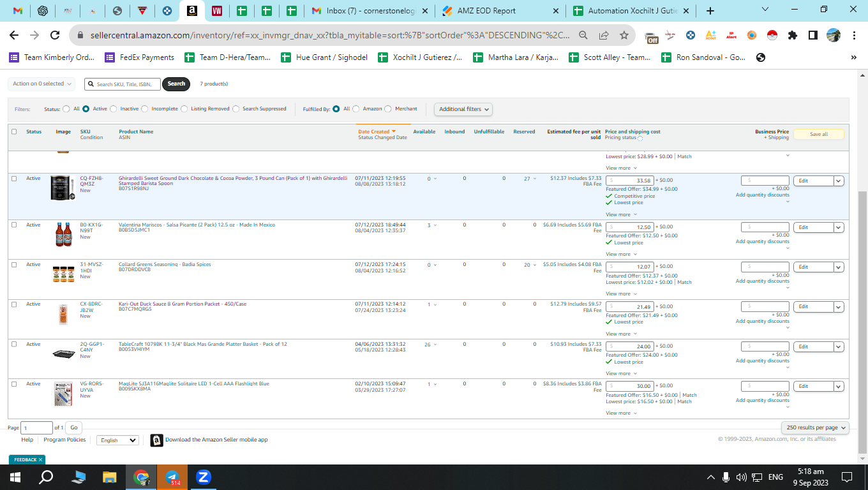Click the browser back arrow

pos(14,36)
